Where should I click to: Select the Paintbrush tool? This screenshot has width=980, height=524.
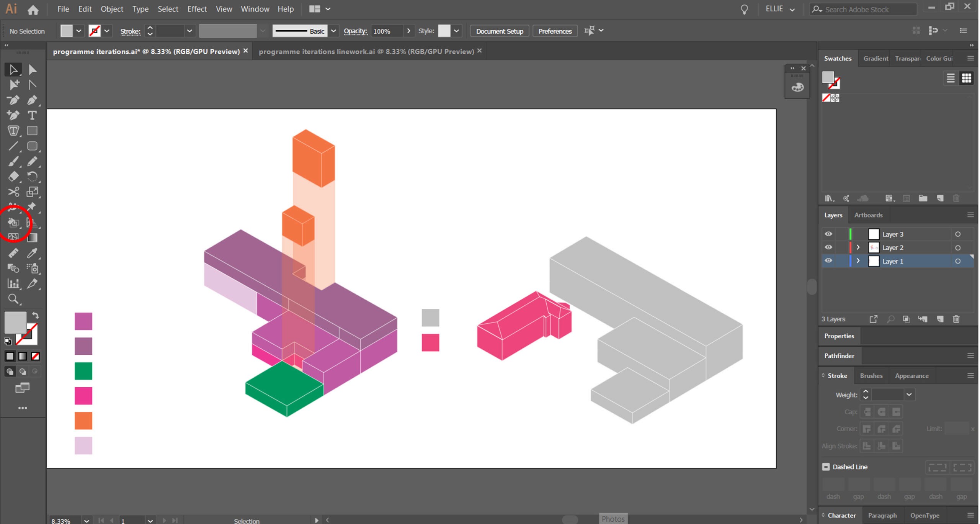click(x=13, y=161)
